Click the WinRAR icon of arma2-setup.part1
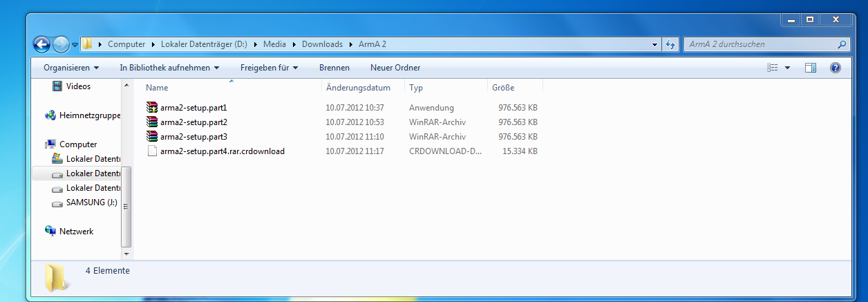The height and width of the screenshot is (302, 868). 153,108
